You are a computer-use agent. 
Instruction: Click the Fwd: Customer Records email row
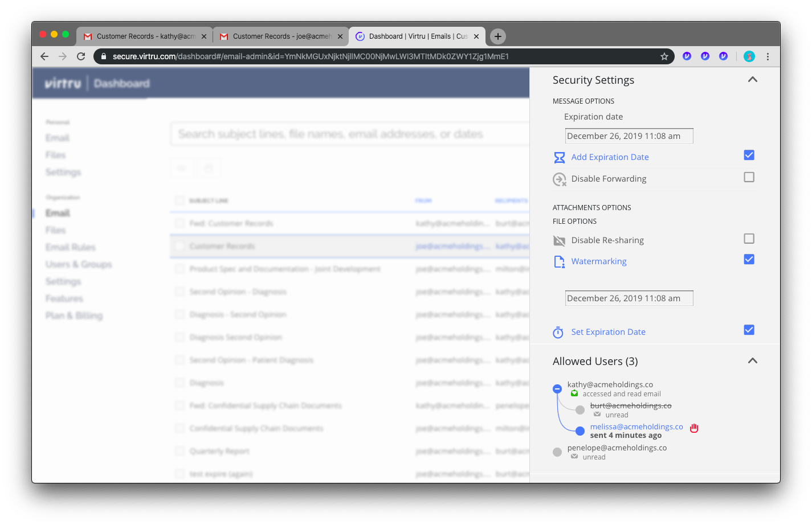point(350,223)
